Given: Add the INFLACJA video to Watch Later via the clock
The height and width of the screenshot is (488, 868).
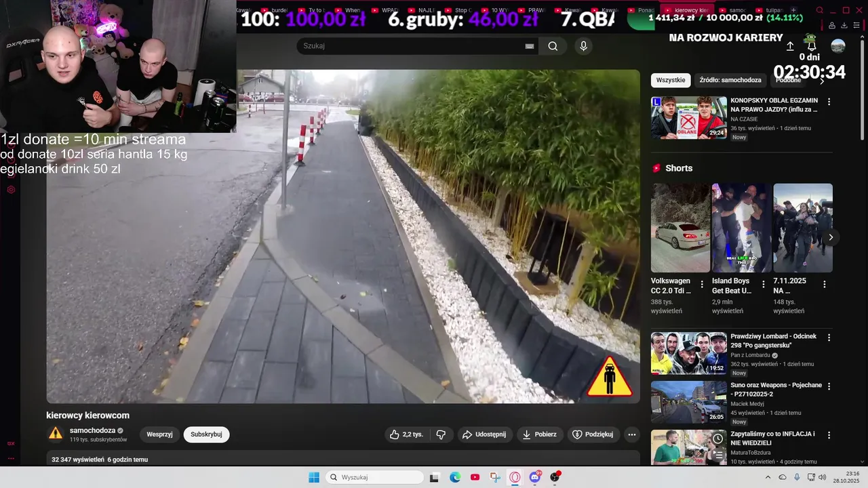Looking at the screenshot, I should (717, 439).
